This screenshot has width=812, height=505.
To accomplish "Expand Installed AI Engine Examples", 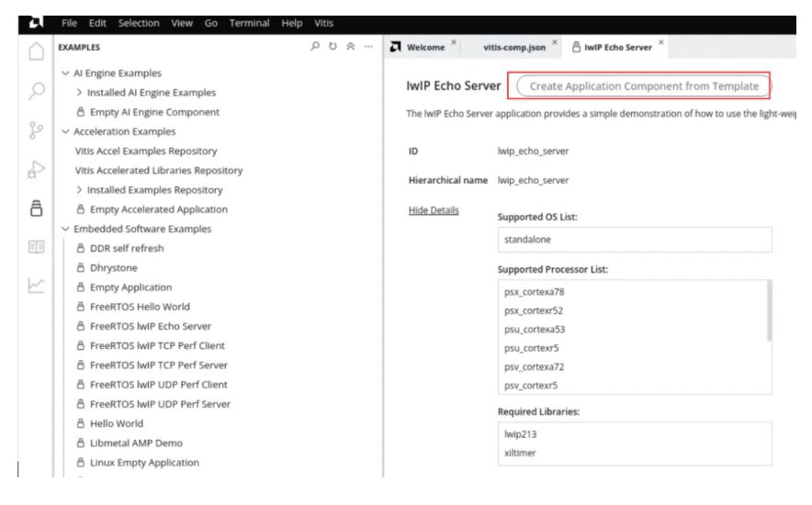I will pyautogui.click(x=79, y=92).
